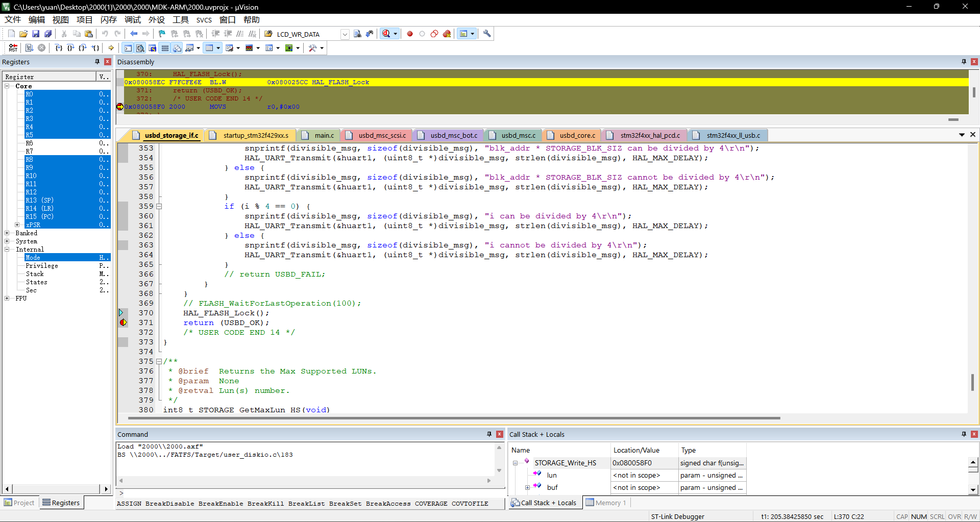The image size is (980, 522).
Task: Insert breakpoint red dot icon
Action: tap(410, 34)
